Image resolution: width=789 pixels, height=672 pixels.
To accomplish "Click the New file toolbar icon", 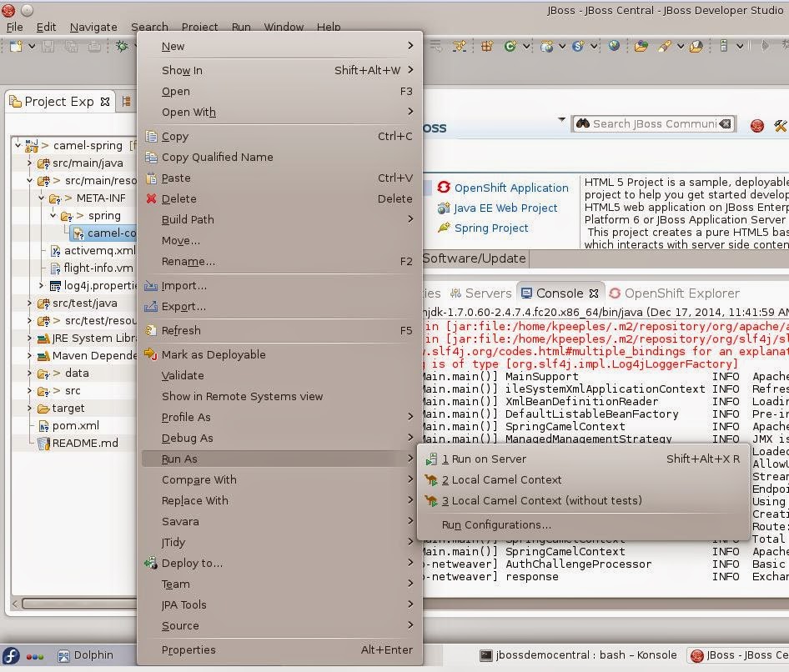I will point(16,47).
